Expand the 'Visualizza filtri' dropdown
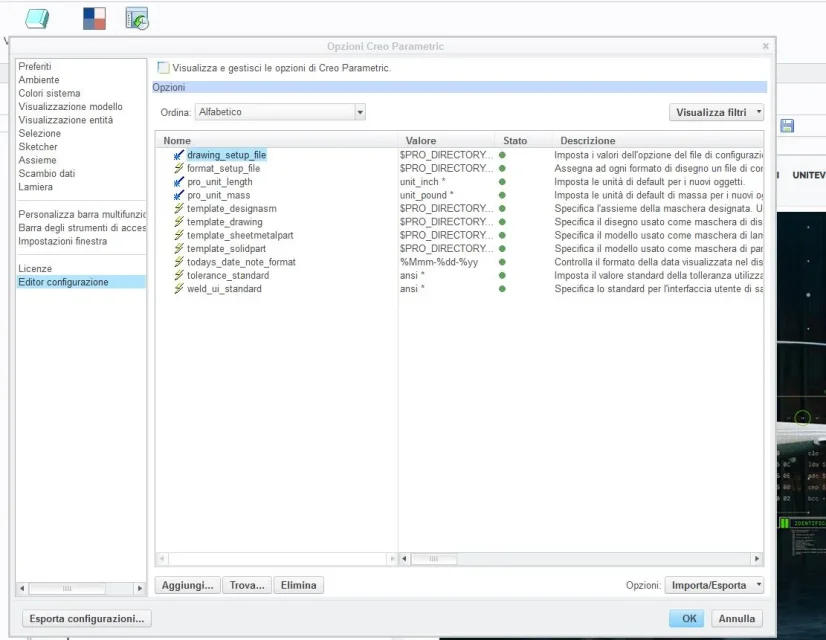 [x=716, y=112]
